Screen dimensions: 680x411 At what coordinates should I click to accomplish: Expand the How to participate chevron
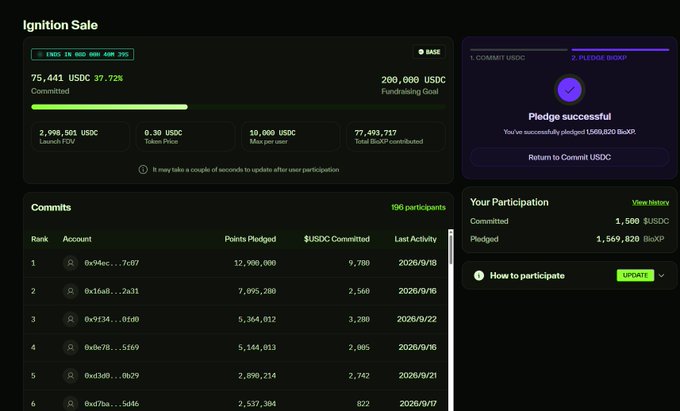(661, 275)
